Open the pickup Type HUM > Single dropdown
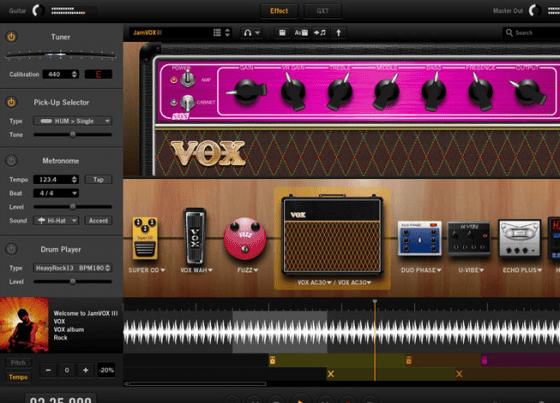Screen dimensions: 560x403 [x=72, y=121]
